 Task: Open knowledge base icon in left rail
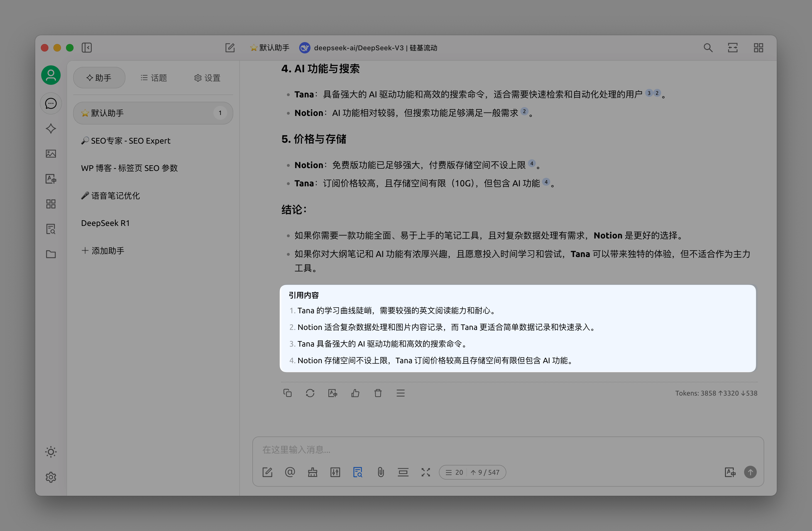click(51, 229)
